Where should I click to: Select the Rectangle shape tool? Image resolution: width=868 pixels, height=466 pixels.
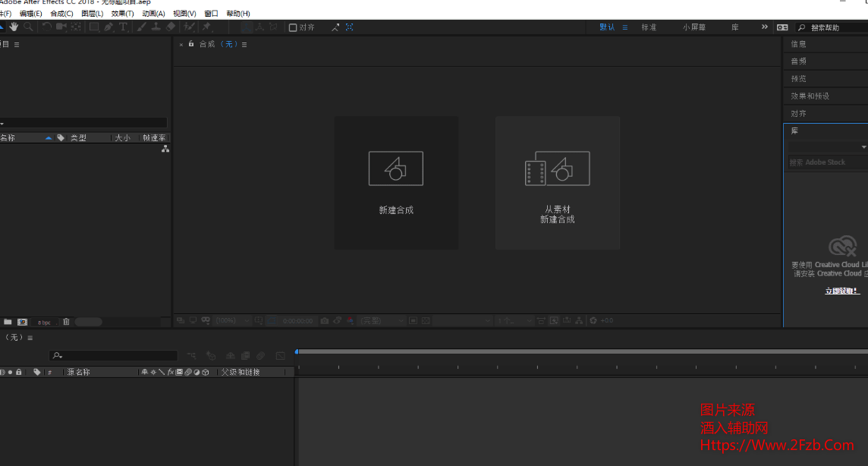[94, 27]
